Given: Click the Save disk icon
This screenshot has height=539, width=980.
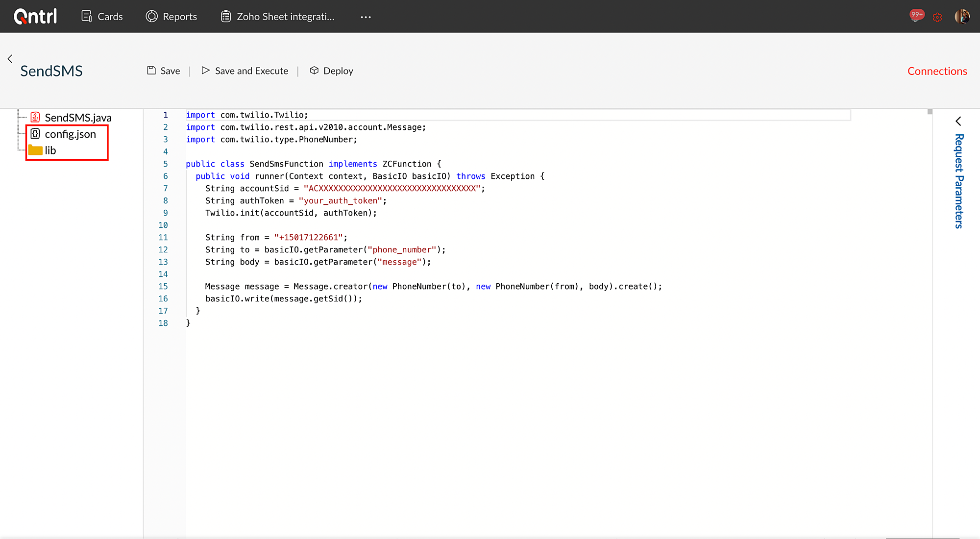Looking at the screenshot, I should (x=151, y=70).
